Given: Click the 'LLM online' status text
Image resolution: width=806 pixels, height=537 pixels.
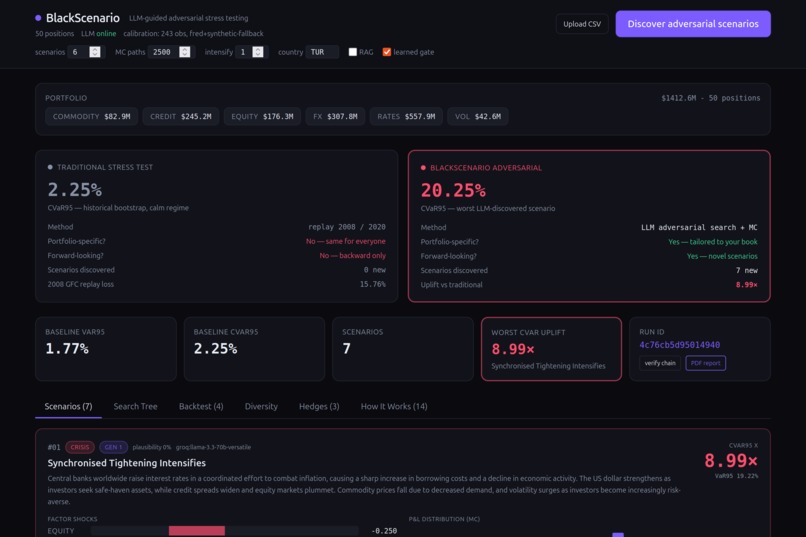Looking at the screenshot, I should [98, 33].
